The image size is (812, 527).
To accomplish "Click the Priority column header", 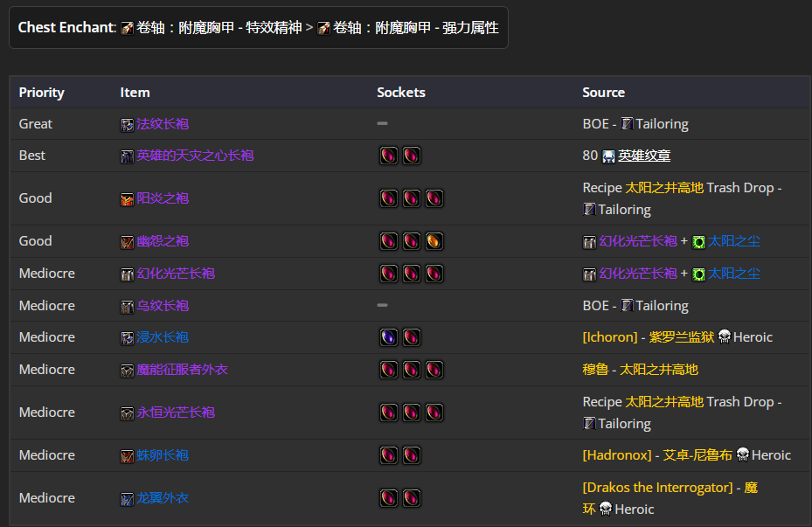I will (x=41, y=92).
